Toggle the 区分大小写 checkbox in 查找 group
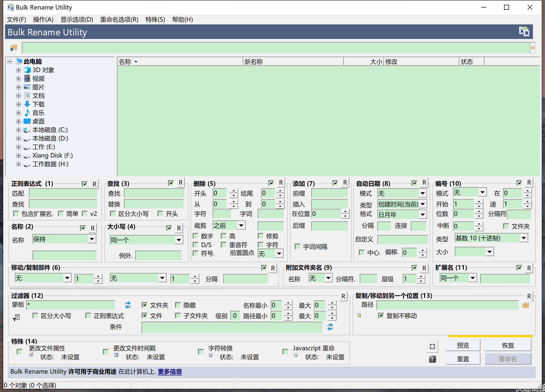Viewport: 545px width, 392px height. [113, 214]
